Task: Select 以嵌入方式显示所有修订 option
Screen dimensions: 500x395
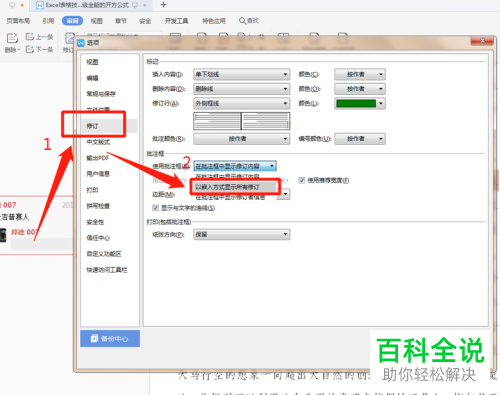Action: (x=235, y=187)
